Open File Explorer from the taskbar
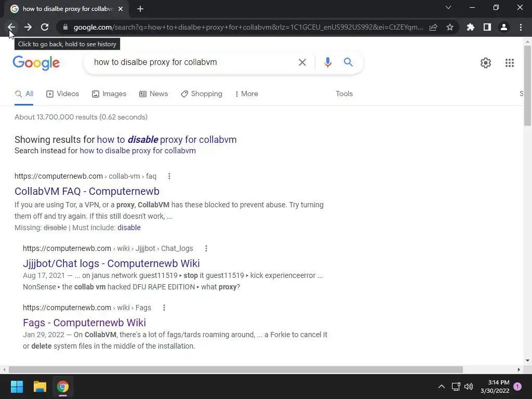This screenshot has height=399, width=532. 39,387
